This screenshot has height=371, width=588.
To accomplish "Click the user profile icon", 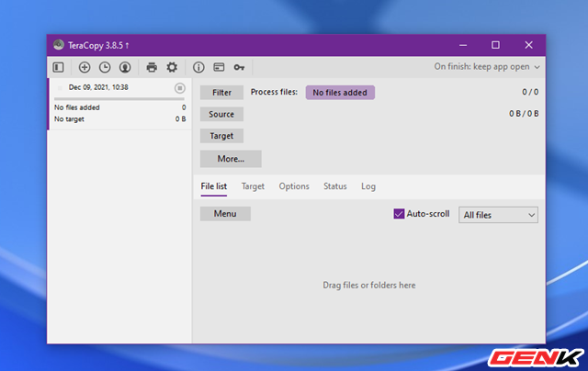I will click(x=125, y=67).
